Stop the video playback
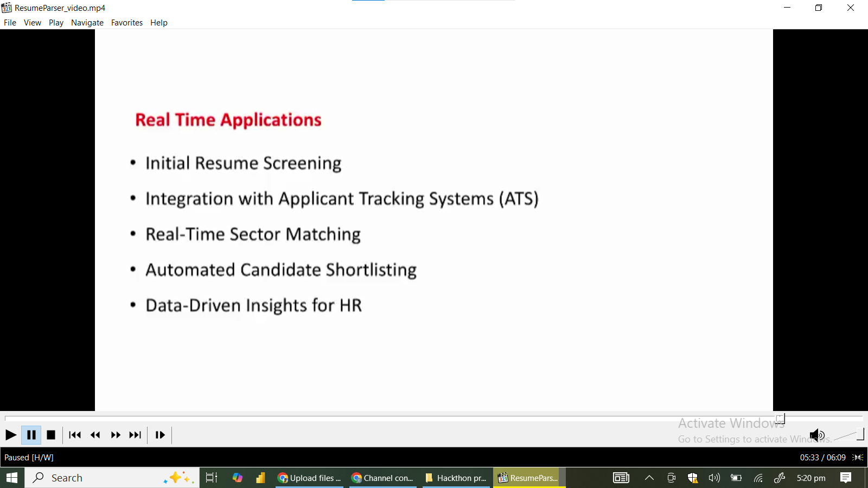This screenshot has width=868, height=488. tap(51, 435)
